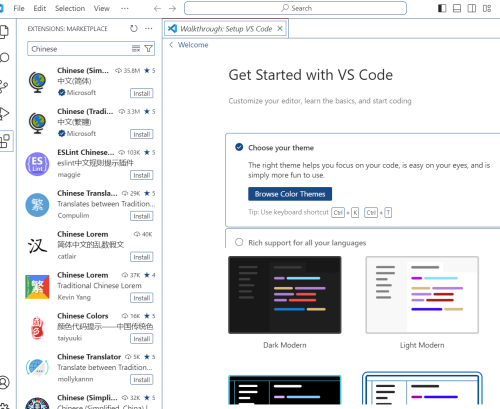Image resolution: width=500 pixels, height=409 pixels.
Task: Click the Browse Color Themes button
Action: click(x=290, y=194)
